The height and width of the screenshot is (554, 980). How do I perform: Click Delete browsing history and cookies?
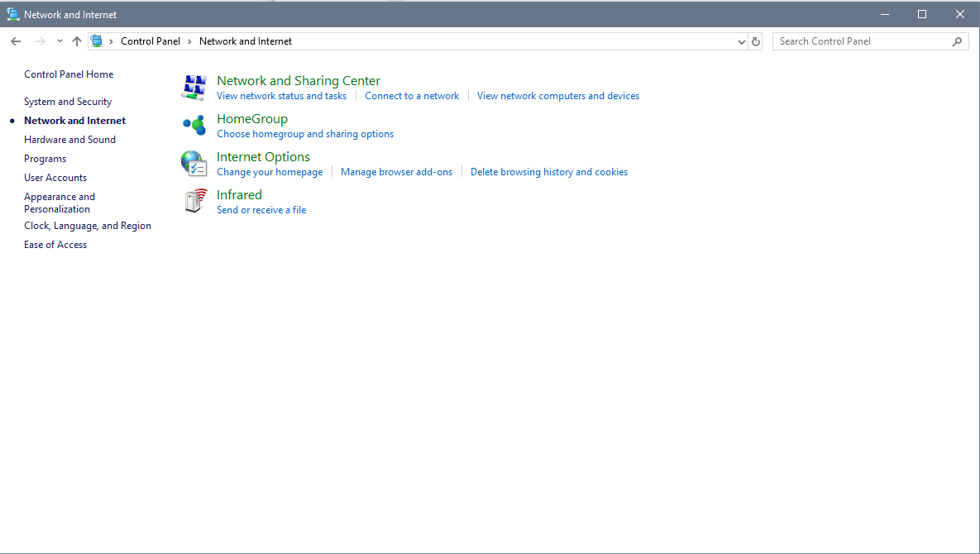pyautogui.click(x=549, y=172)
